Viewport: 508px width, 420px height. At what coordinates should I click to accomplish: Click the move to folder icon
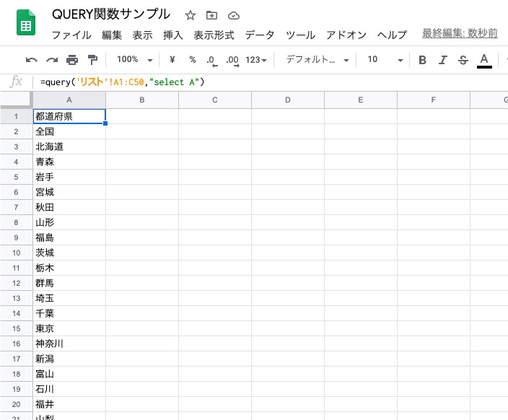click(x=211, y=15)
